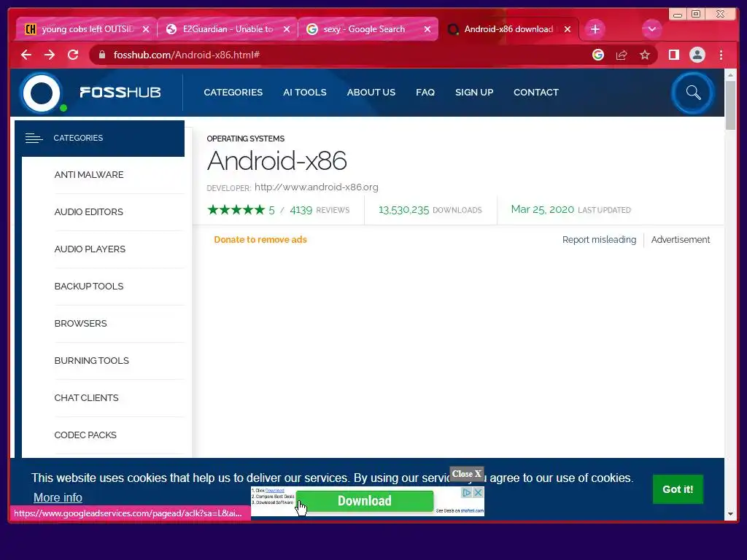This screenshot has height=560, width=747.
Task: Click 'Donate to remove ads' link
Action: [260, 239]
